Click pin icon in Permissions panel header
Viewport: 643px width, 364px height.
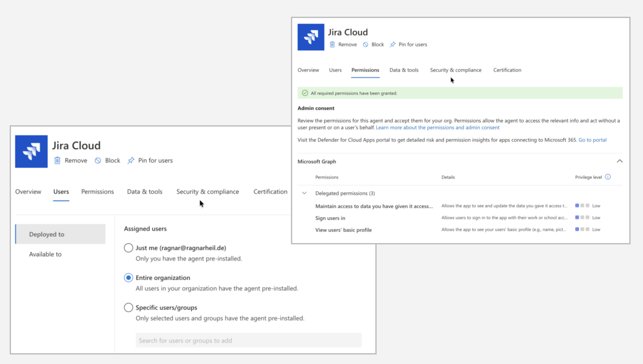(x=393, y=44)
